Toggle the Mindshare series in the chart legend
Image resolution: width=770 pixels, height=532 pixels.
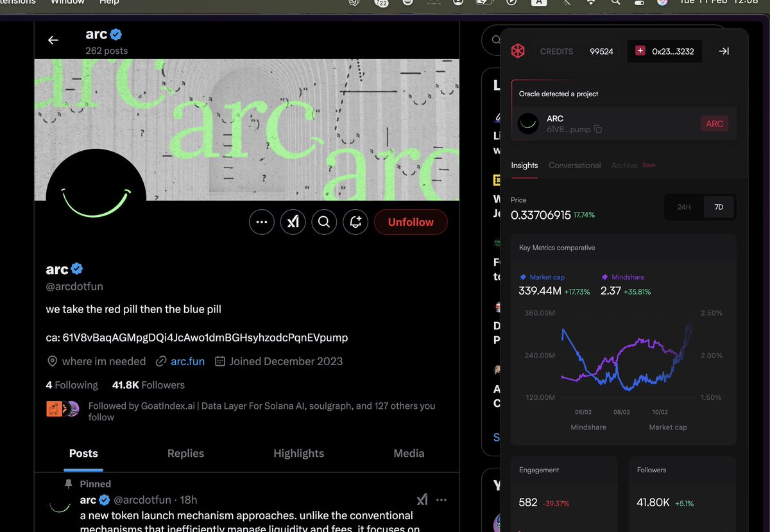pyautogui.click(x=622, y=277)
